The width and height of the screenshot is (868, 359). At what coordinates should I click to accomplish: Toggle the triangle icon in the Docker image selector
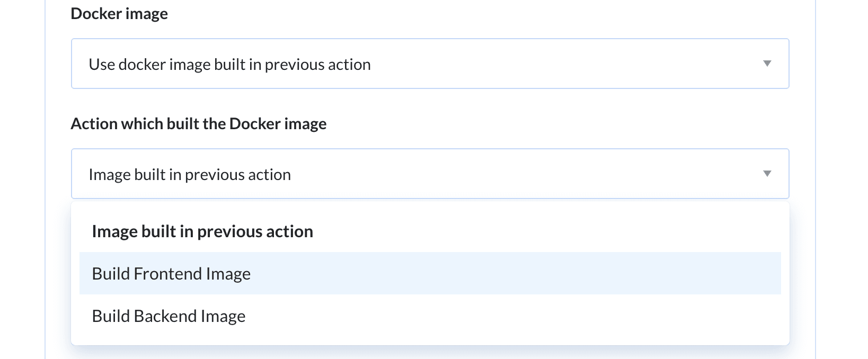point(766,64)
